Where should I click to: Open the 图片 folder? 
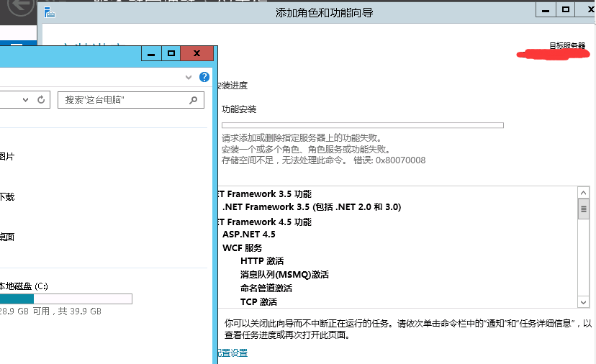(x=7, y=157)
